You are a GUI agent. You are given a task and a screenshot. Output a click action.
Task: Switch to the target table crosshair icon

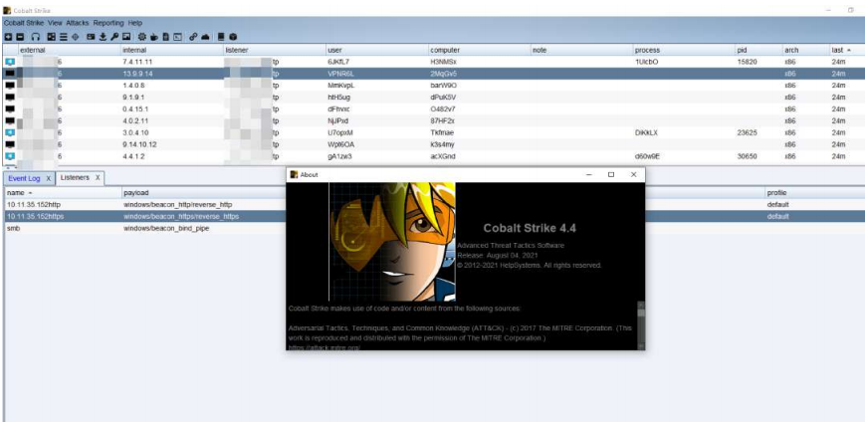click(76, 37)
